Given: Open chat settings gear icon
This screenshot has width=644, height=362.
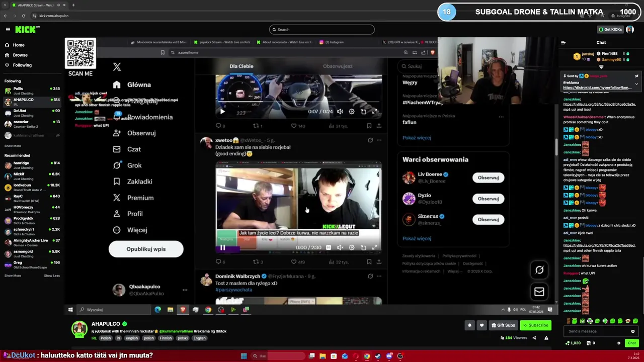Looking at the screenshot, I should 619,343.
